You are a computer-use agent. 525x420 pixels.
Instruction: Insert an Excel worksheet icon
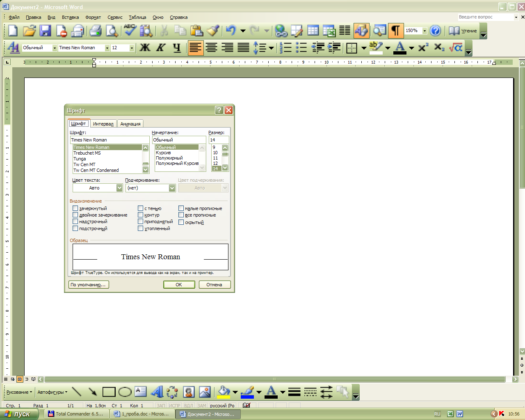coord(329,31)
